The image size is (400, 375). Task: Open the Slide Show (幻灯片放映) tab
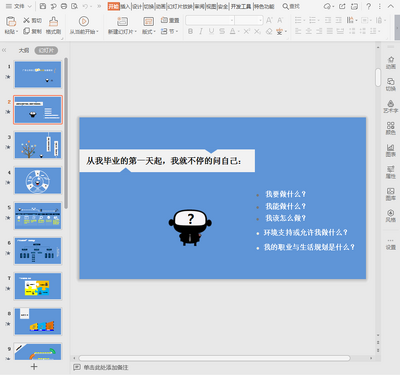(x=180, y=6)
